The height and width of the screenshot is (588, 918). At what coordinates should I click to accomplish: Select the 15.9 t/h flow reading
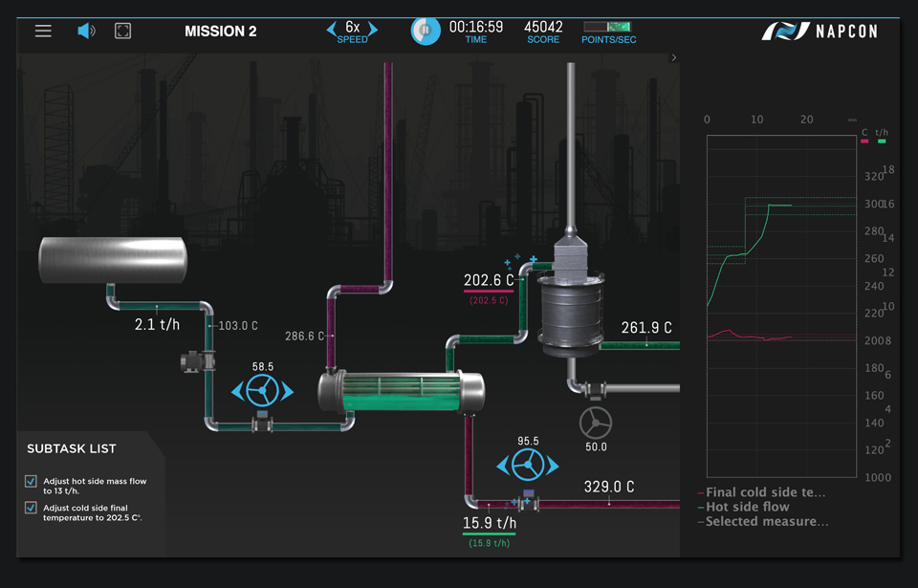(x=489, y=523)
